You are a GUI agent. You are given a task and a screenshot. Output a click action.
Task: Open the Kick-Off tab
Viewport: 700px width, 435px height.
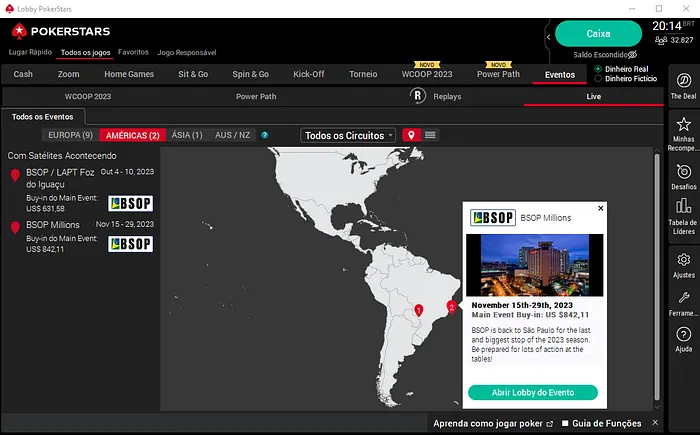point(308,74)
